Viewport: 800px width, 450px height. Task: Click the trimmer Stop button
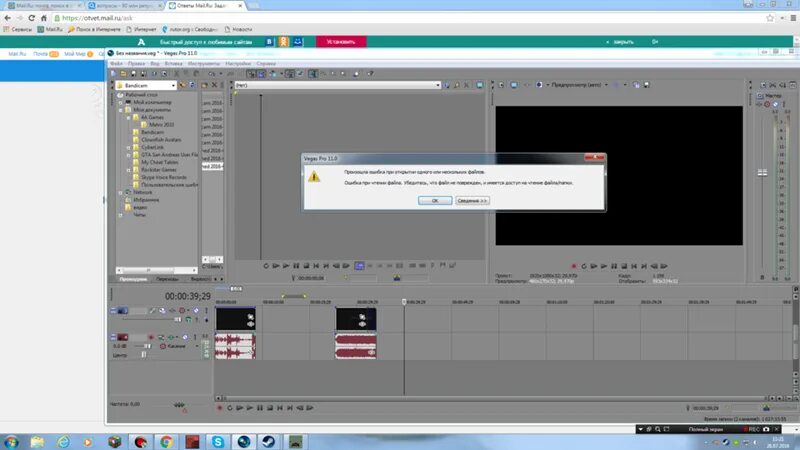coord(306,266)
